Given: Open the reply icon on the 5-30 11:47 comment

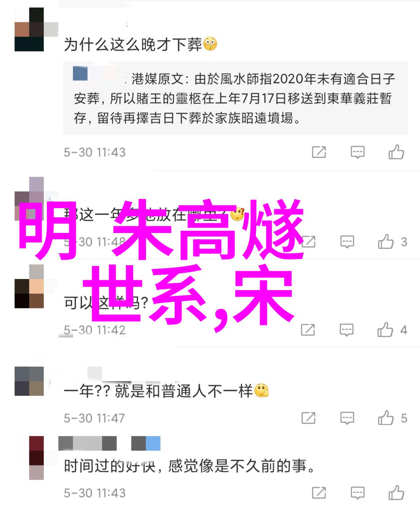Looking at the screenshot, I should 347,418.
